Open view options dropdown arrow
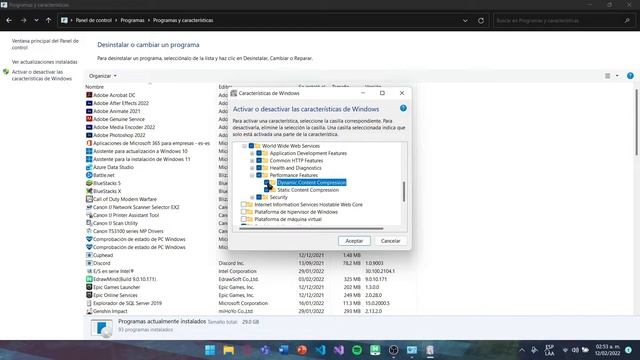 [x=617, y=76]
